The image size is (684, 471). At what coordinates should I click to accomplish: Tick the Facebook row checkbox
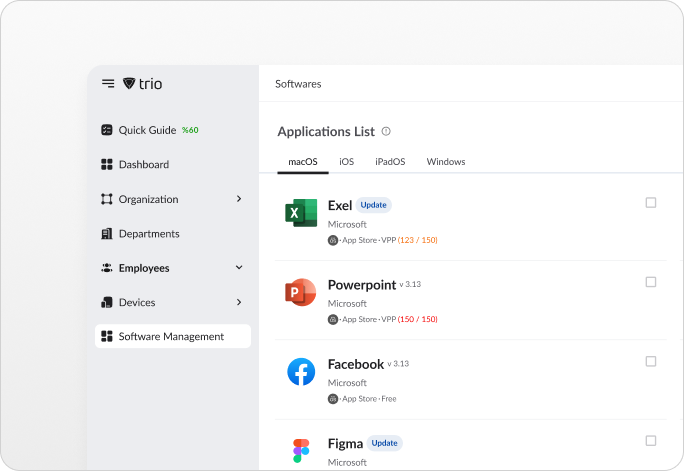point(651,362)
